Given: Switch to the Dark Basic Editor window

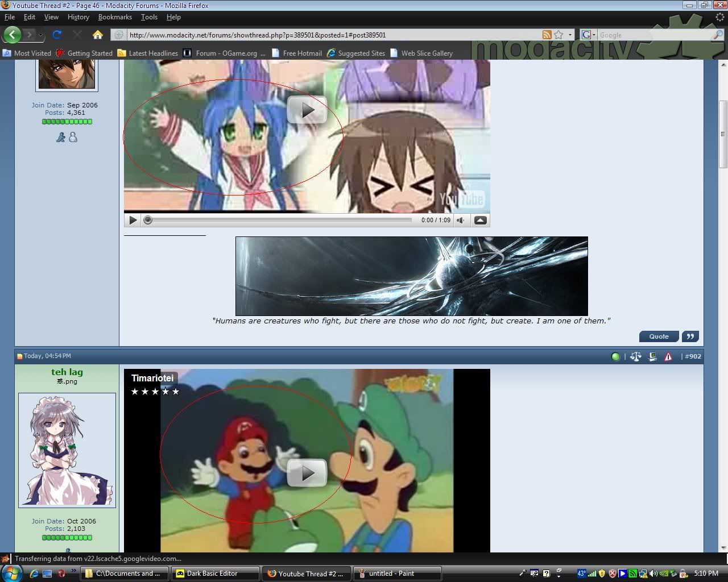Looking at the screenshot, I should click(216, 573).
